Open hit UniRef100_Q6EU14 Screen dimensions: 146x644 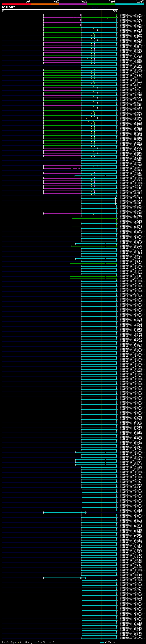131,123
